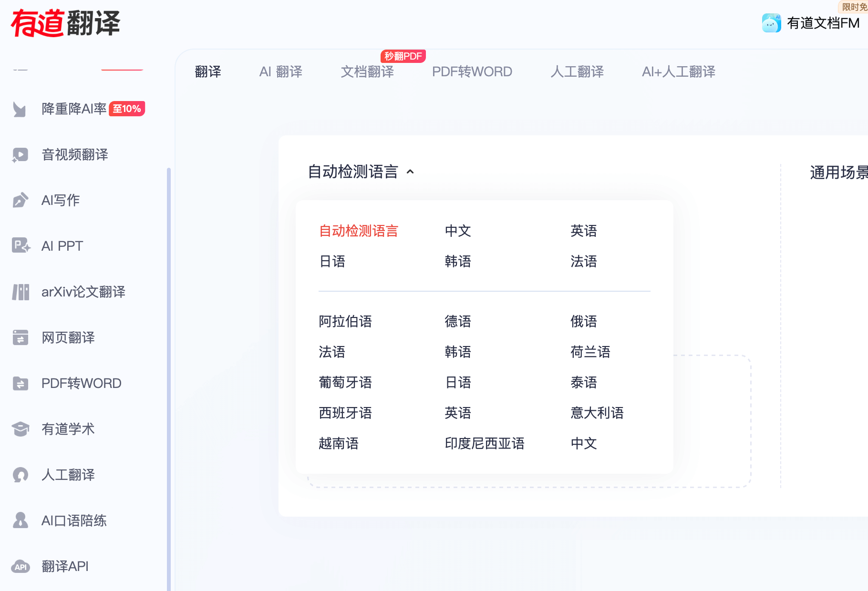Switch to the 文档翻译 tab
The width and height of the screenshot is (868, 591).
click(367, 71)
